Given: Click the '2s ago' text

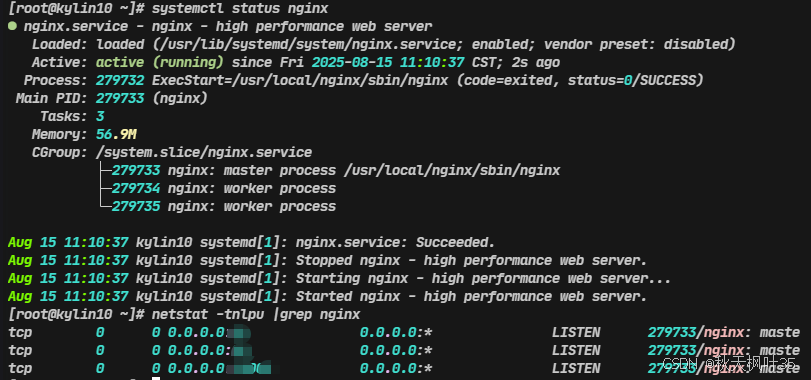Looking at the screenshot, I should point(536,63).
